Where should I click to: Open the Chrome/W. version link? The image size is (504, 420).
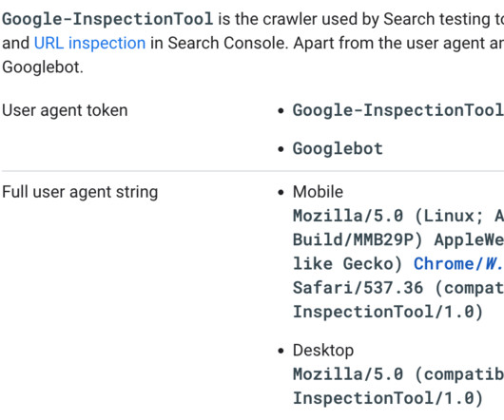pyautogui.click(x=458, y=264)
